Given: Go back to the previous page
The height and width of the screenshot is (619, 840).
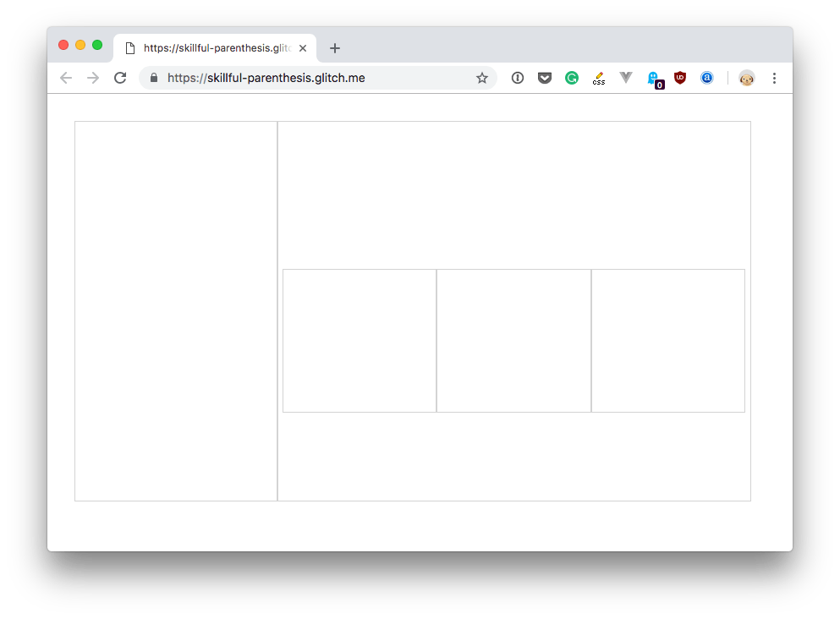Looking at the screenshot, I should [x=66, y=78].
